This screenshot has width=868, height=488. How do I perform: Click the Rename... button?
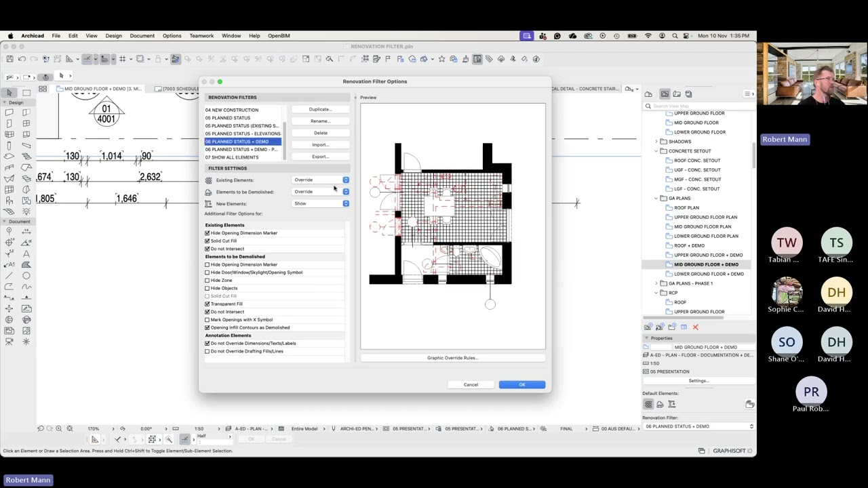pos(320,121)
